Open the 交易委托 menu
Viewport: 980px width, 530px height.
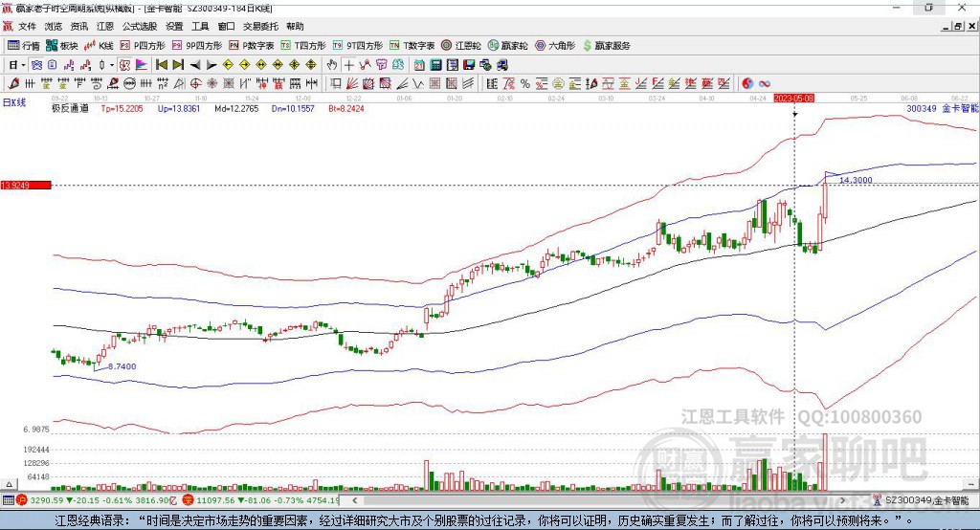tap(259, 26)
